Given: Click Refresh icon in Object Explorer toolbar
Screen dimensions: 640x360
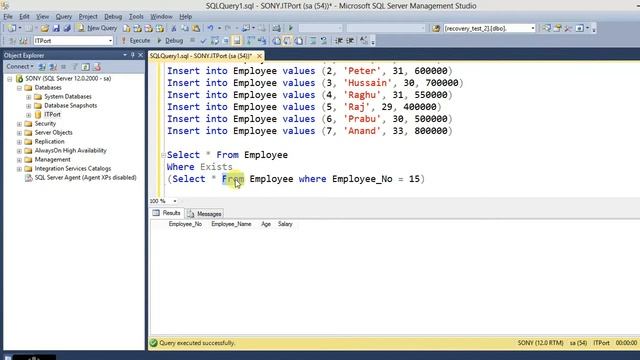Looking at the screenshot, I should [x=85, y=67].
